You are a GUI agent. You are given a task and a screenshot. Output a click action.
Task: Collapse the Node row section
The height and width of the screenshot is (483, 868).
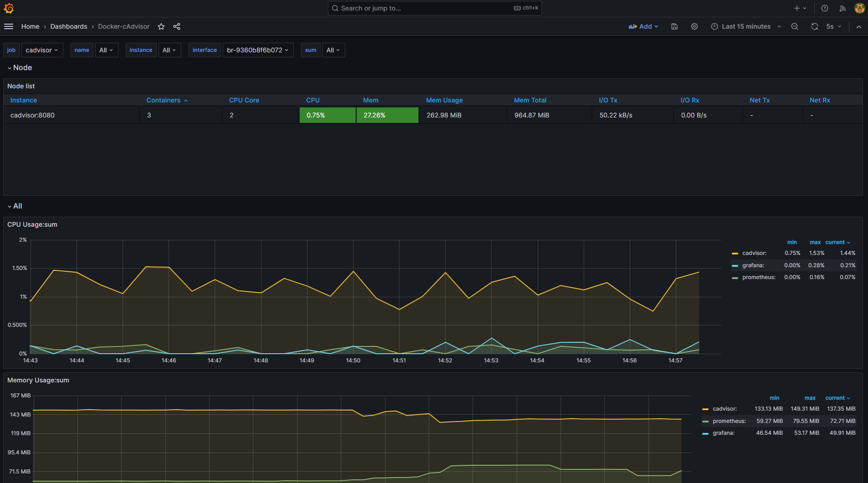click(20, 68)
